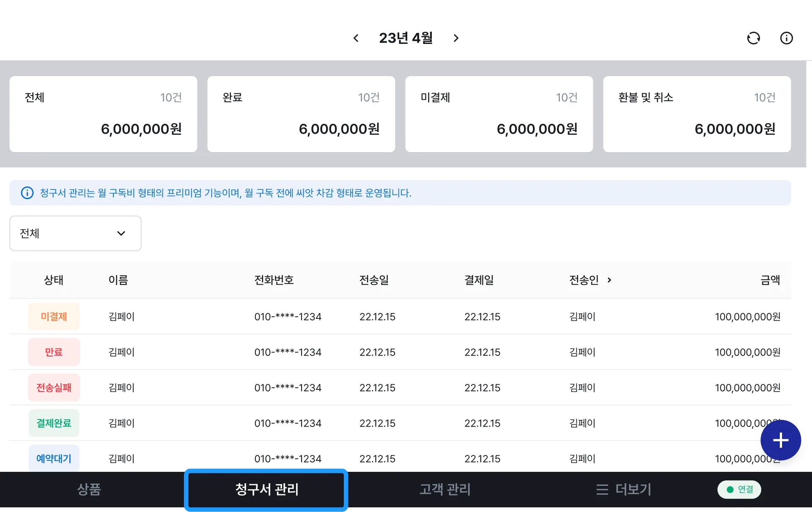Click the refresh sync icon
The height and width of the screenshot is (512, 812).
(753, 38)
